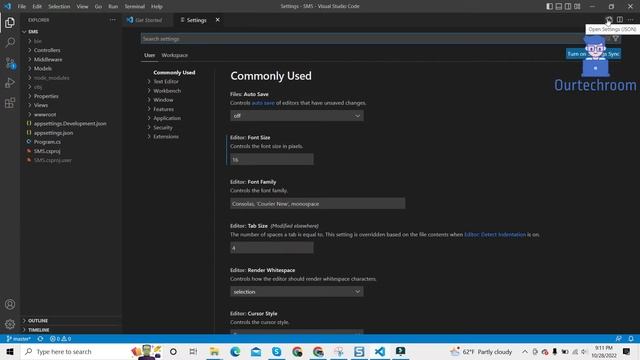Open Task View from taskbar
Screen dimensions: 640x360
193,351
